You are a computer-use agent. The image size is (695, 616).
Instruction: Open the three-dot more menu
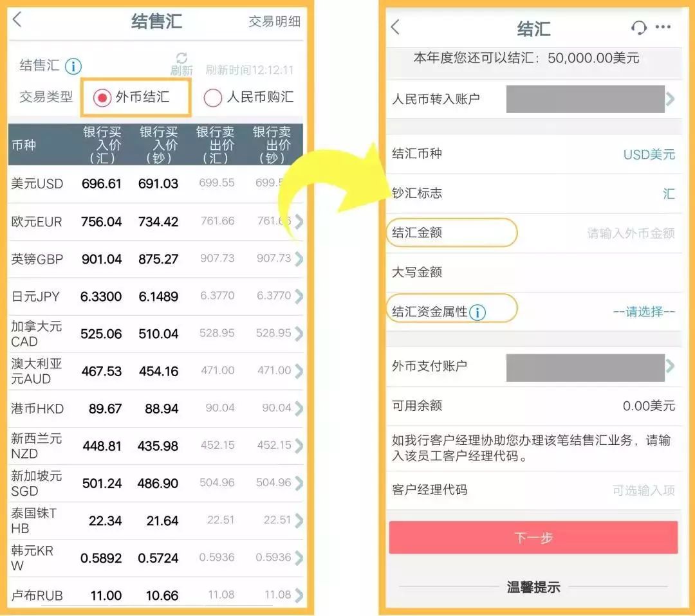pos(663,26)
